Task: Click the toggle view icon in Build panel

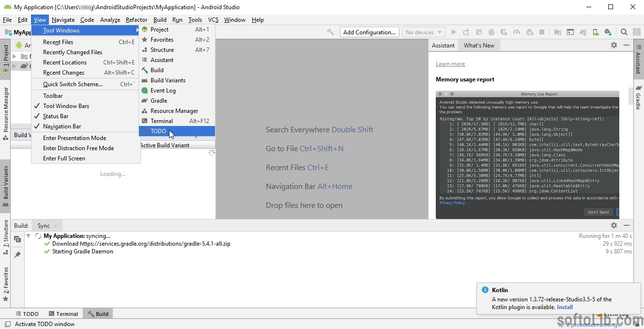Action: (17, 239)
